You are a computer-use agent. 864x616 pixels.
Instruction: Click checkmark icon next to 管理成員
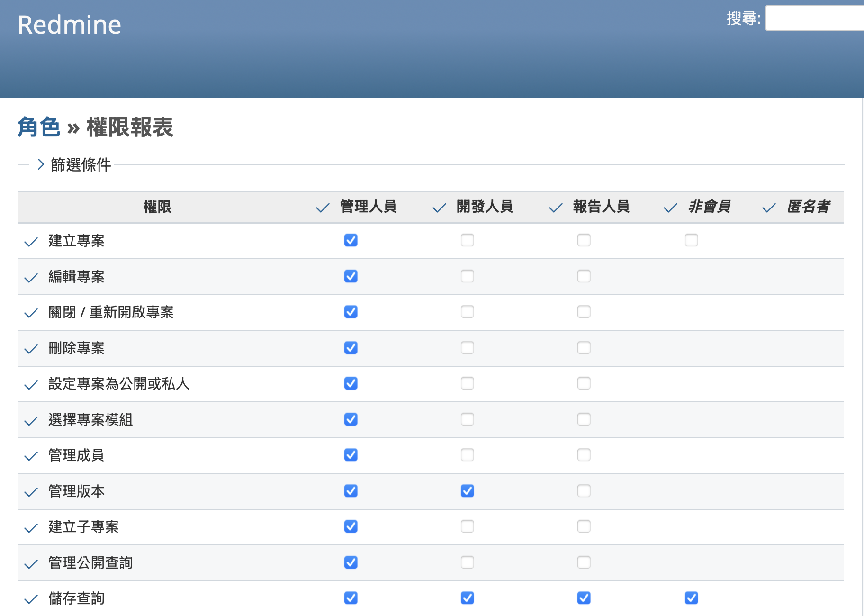[31, 456]
